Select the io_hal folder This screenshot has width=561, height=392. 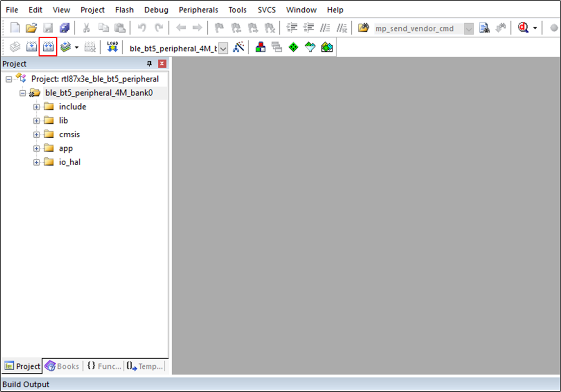click(x=70, y=162)
